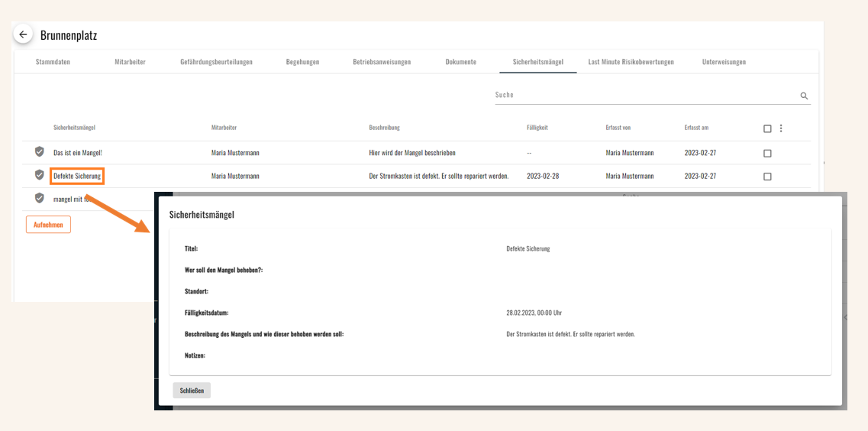
Task: Click shield icon for 'Das ist ein Mangel!'
Action: tap(39, 151)
